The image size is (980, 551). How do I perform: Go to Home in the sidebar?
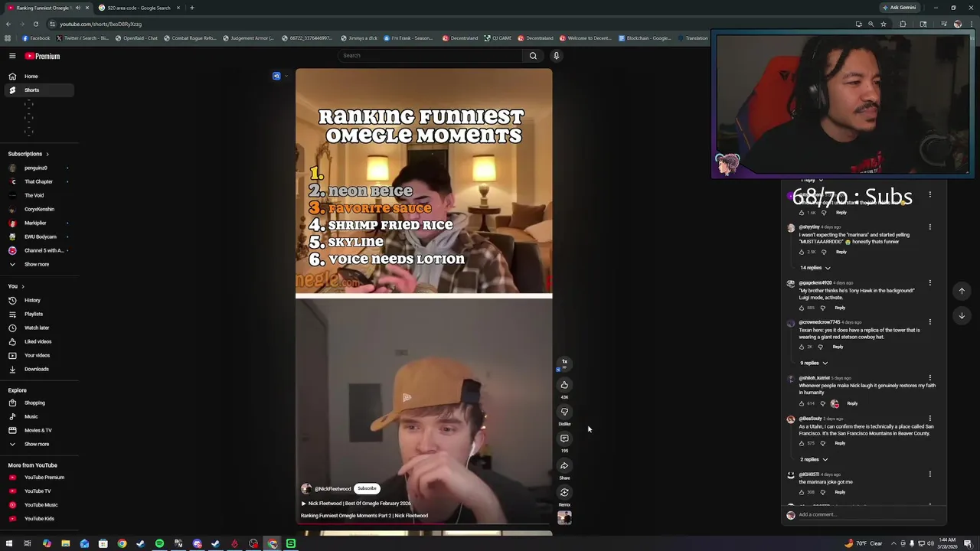pyautogui.click(x=38, y=76)
